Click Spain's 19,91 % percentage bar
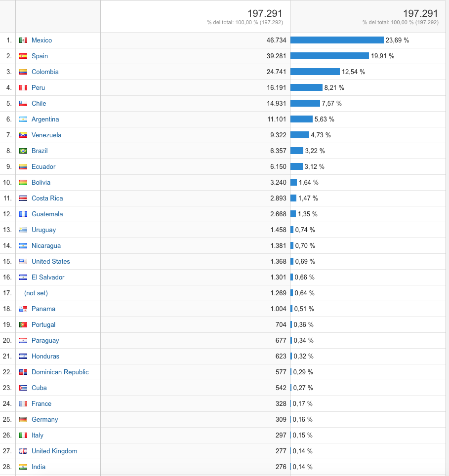Screen dimensions: 449x476 point(329,56)
